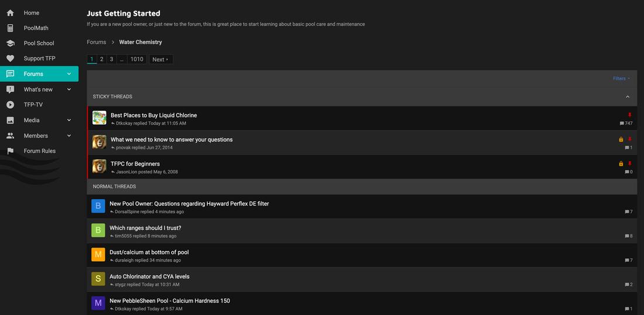The height and width of the screenshot is (315, 644).
Task: Open the Filters dropdown
Action: click(621, 78)
